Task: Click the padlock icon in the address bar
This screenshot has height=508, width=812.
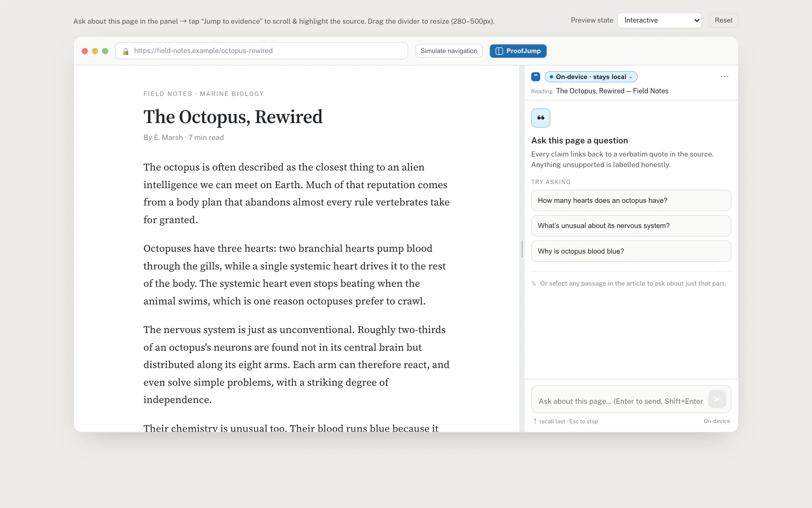Action: pos(126,51)
